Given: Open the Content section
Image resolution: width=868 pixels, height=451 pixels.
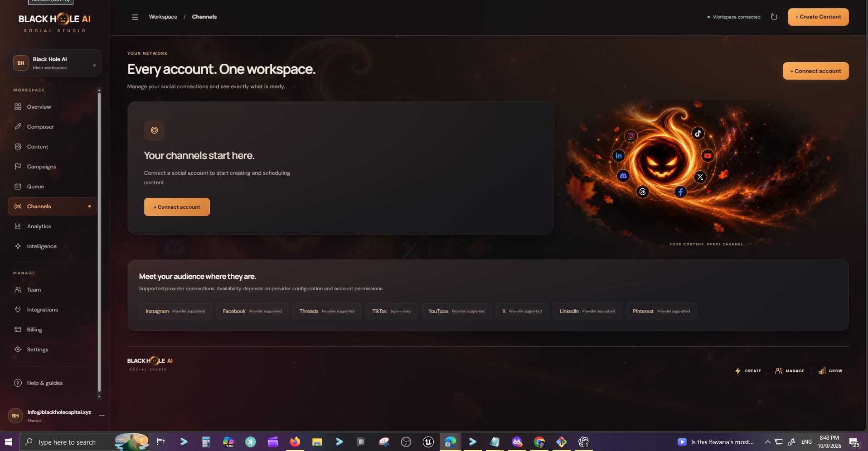Looking at the screenshot, I should (x=52, y=147).
